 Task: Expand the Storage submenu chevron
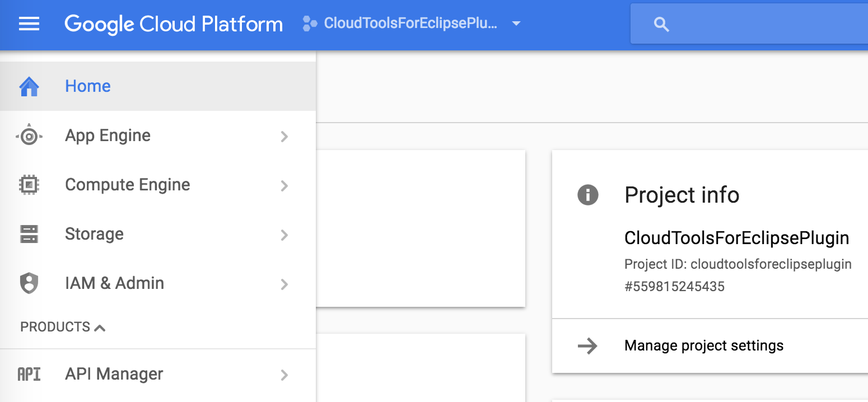pos(284,235)
